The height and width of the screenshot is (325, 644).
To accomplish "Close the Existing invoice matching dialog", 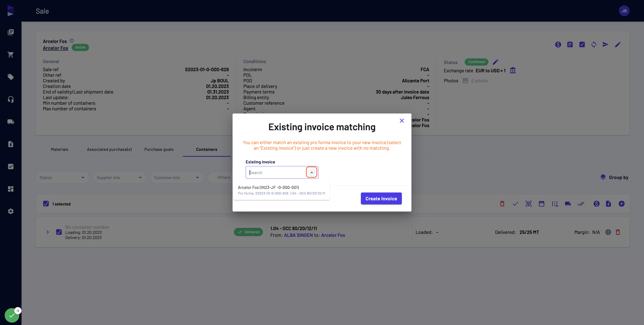I will click(402, 121).
